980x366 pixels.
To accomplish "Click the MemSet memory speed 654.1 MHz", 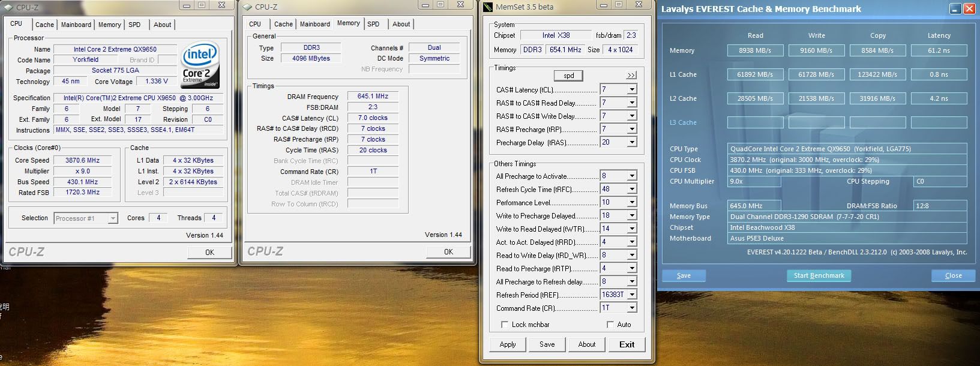I will (565, 50).
